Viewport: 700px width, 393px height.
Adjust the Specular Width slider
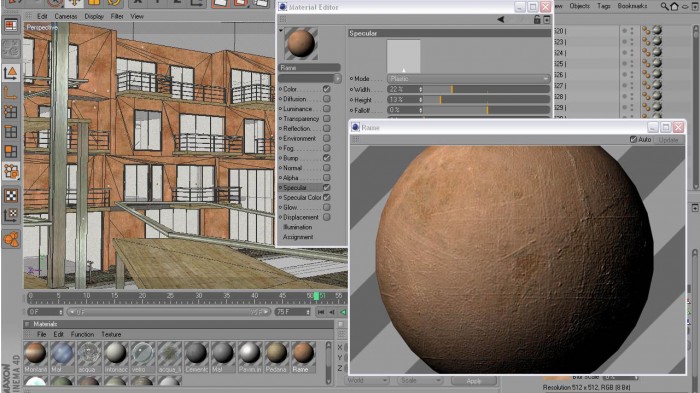pyautogui.click(x=487, y=89)
